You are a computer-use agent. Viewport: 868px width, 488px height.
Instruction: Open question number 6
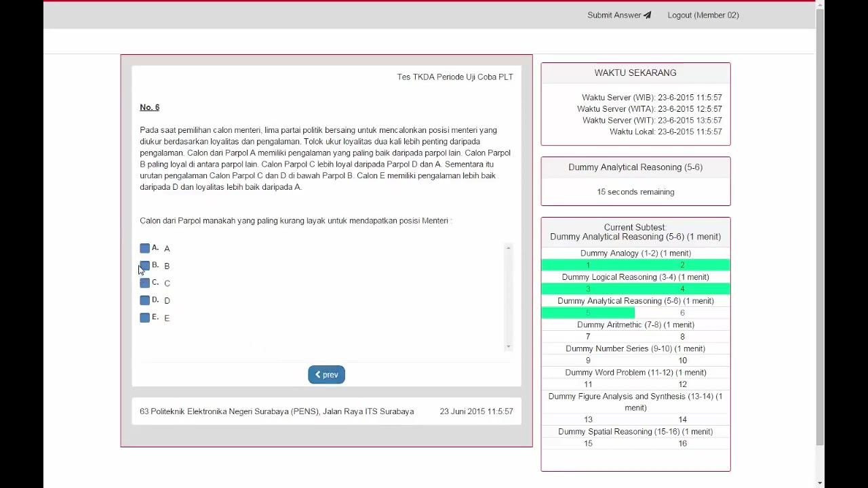coord(682,312)
